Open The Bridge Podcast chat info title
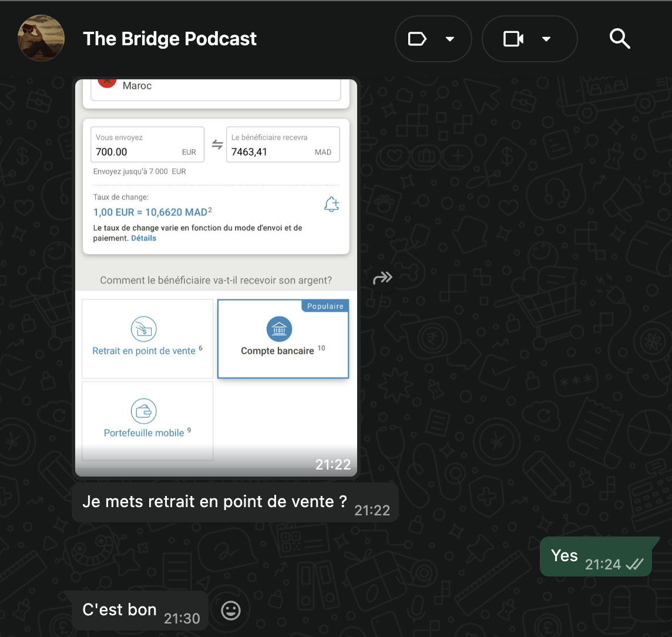Screen dimensions: 672x637 pos(170,39)
